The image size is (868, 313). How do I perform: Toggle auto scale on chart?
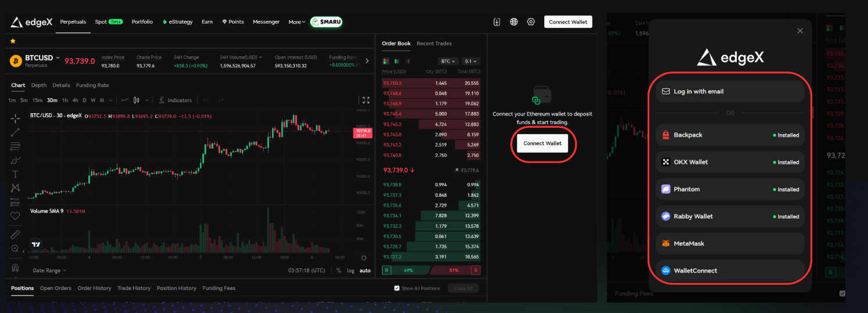(x=365, y=271)
